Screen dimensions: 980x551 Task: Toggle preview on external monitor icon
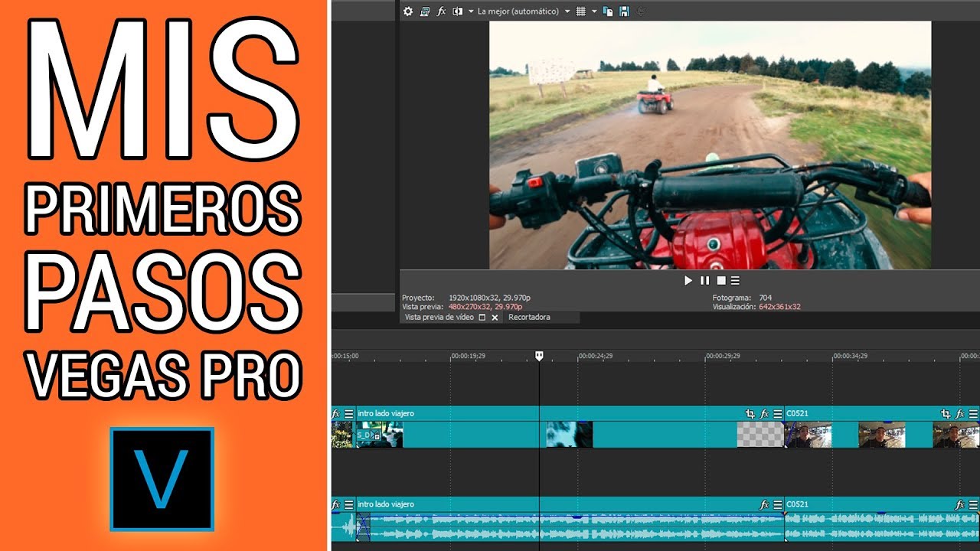425,11
